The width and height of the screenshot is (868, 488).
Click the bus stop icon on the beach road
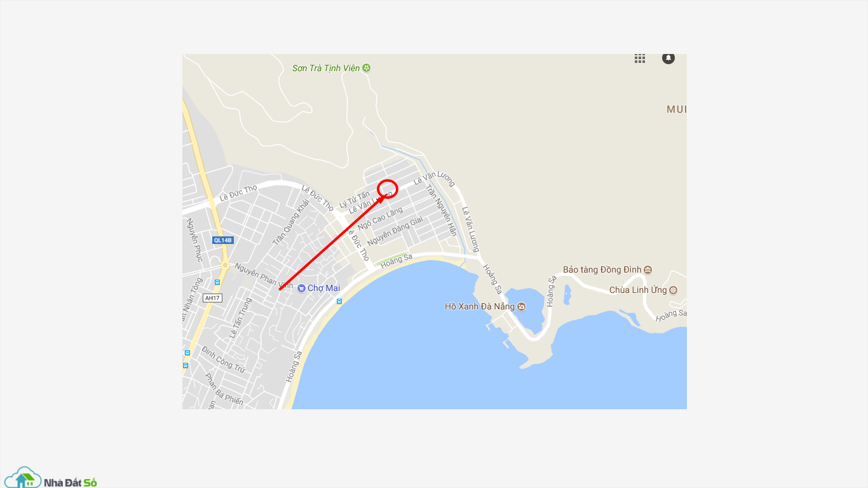tap(339, 301)
